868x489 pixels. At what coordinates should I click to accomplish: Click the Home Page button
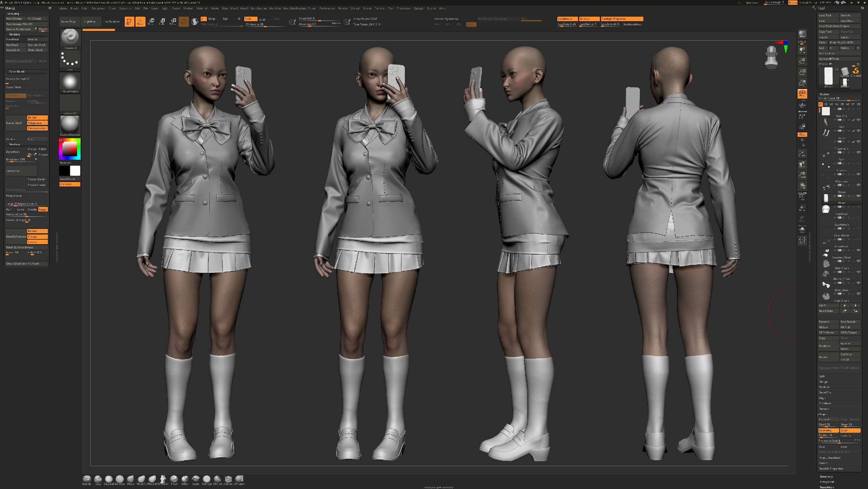click(69, 22)
